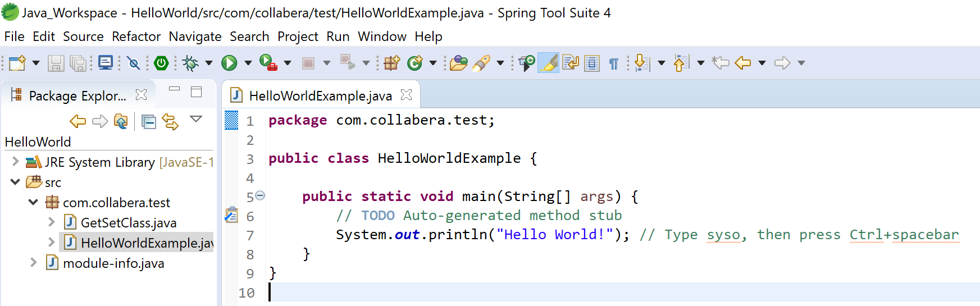Toggle Show Whitespace Characters pilcrow button
Viewport: 980px width, 306px height.
point(614,63)
